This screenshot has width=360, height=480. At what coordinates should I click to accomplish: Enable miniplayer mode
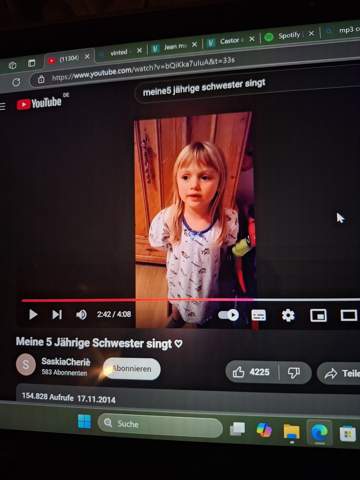318,315
